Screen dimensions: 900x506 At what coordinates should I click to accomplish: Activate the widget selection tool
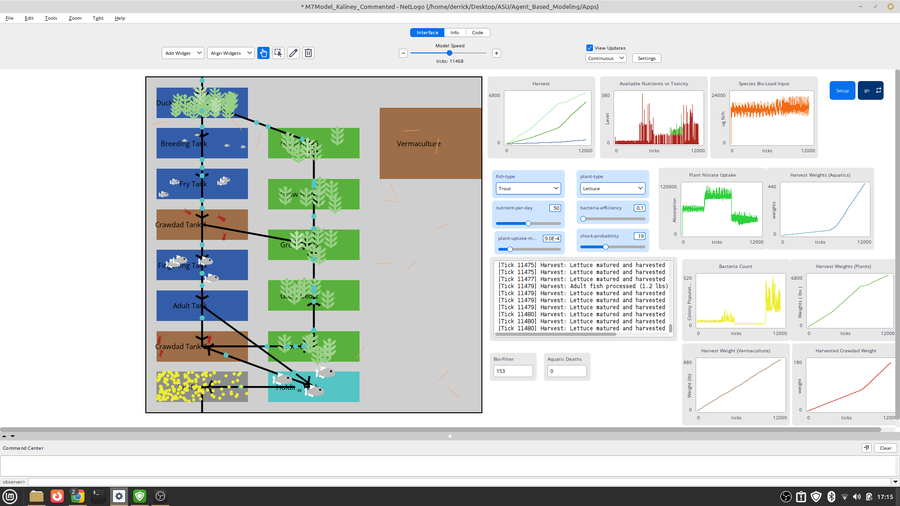click(x=278, y=53)
